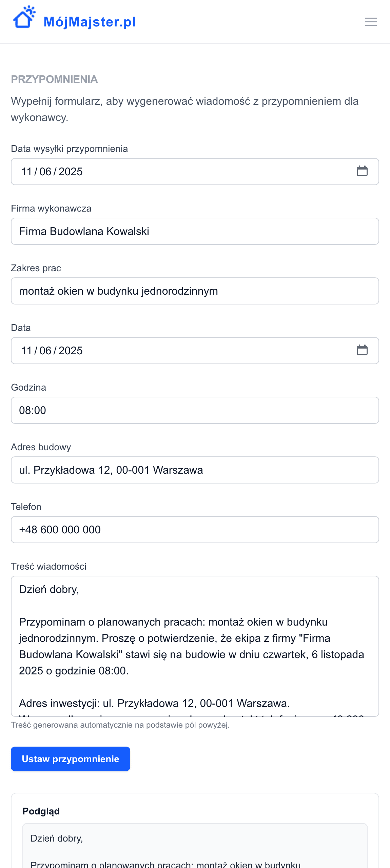
Task: Select the '06' segment in the Data field
Action: coord(45,351)
